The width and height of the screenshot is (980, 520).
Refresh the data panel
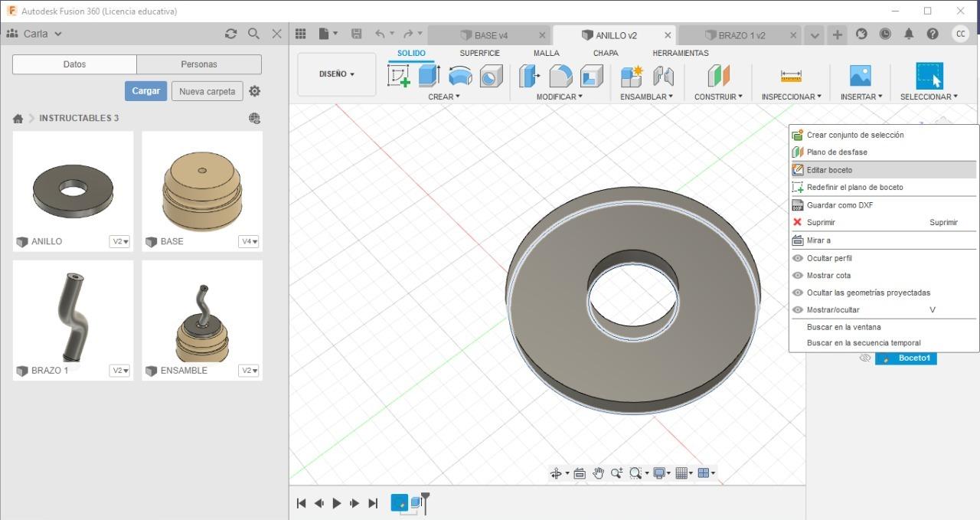click(x=230, y=34)
